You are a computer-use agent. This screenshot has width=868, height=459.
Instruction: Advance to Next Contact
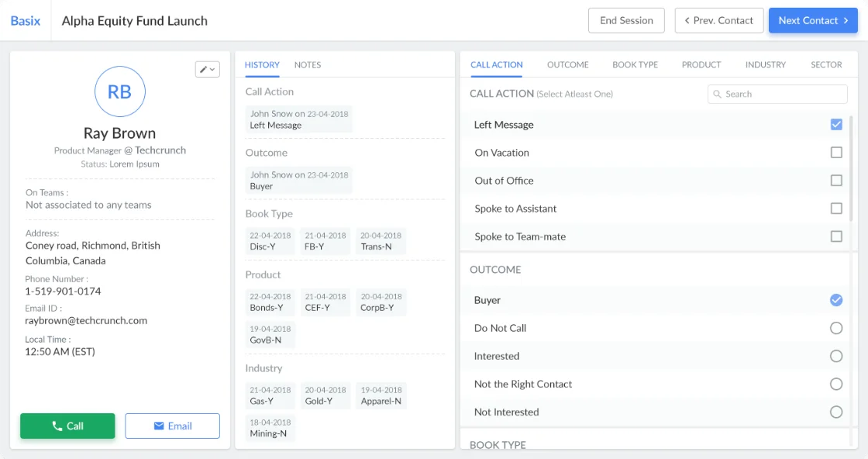tap(813, 20)
